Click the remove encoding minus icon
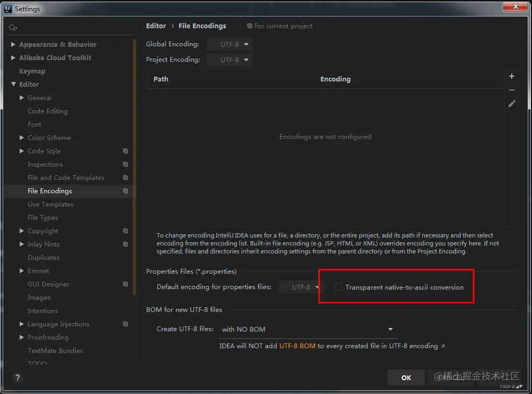This screenshot has width=532, height=394. point(512,90)
